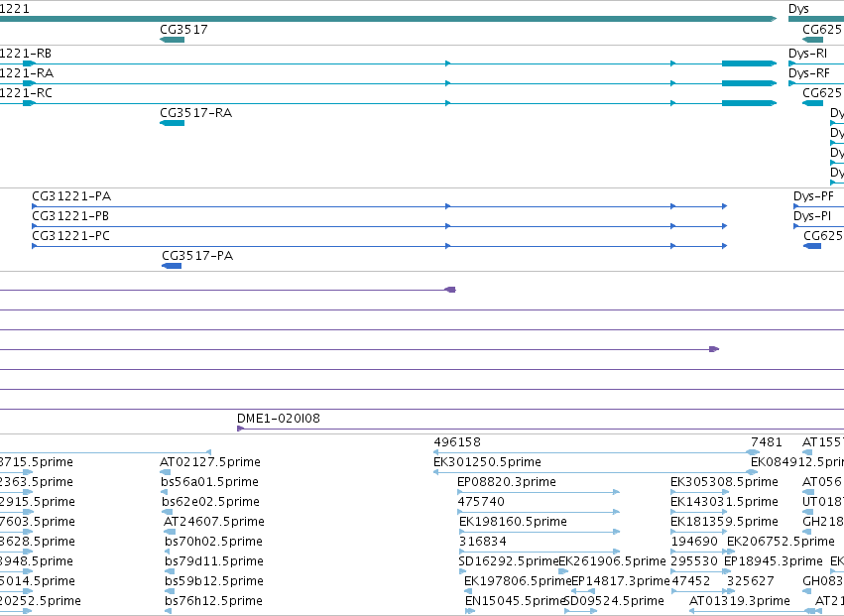Select bs76h12.5prime EST label
The image size is (844, 616).
213,601
